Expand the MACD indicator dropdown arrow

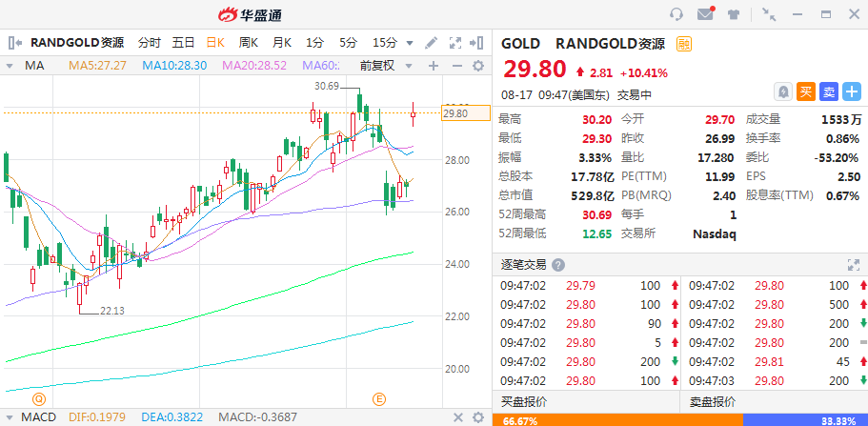click(x=10, y=417)
